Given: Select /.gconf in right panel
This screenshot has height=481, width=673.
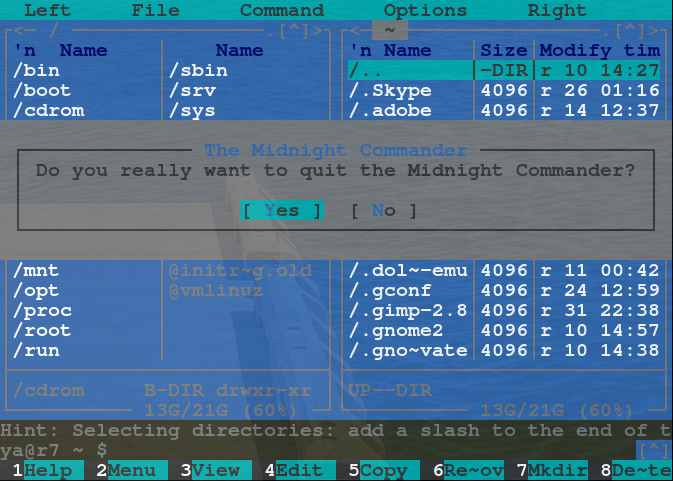Looking at the screenshot, I should [390, 290].
